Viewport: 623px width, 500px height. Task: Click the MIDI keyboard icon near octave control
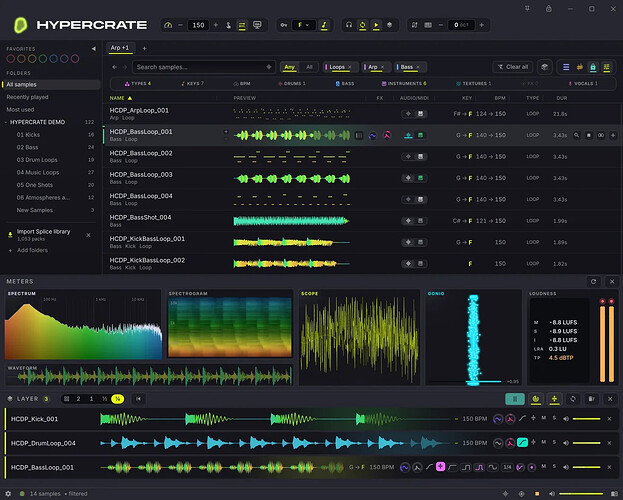point(428,25)
